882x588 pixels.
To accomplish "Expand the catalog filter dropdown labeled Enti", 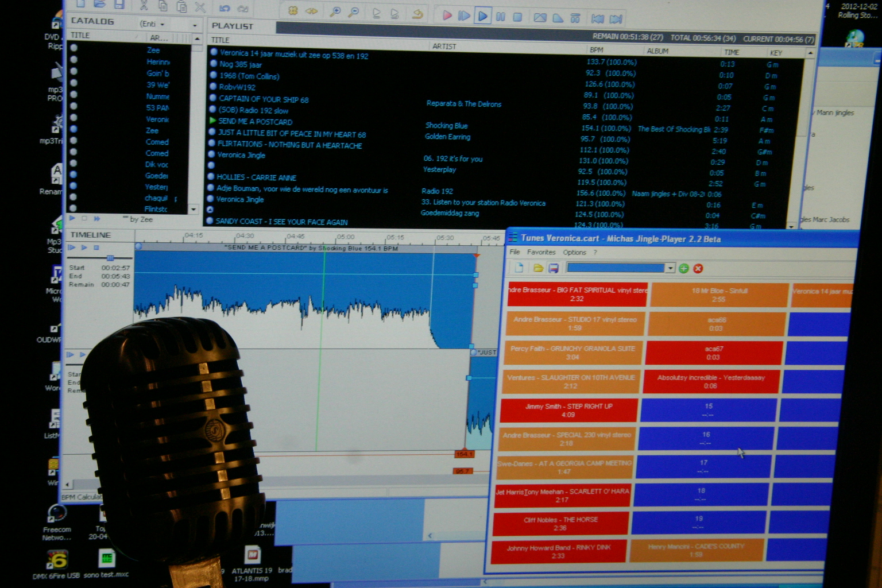I will (163, 24).
